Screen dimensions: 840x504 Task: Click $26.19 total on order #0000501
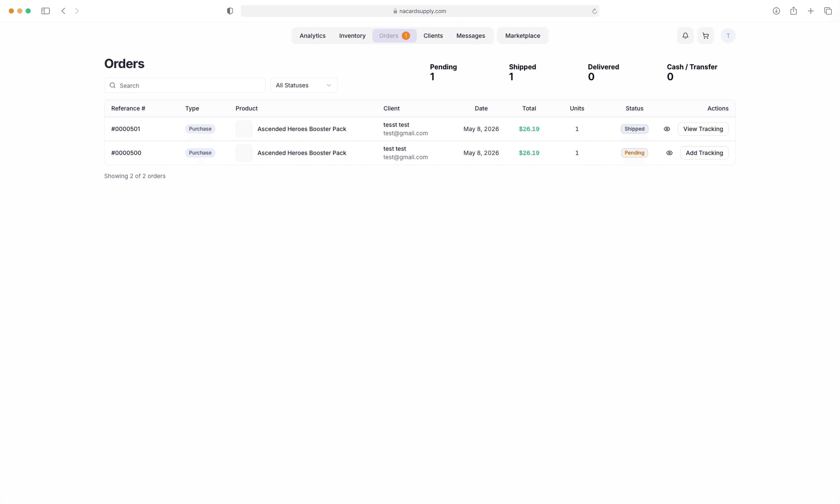(x=529, y=129)
